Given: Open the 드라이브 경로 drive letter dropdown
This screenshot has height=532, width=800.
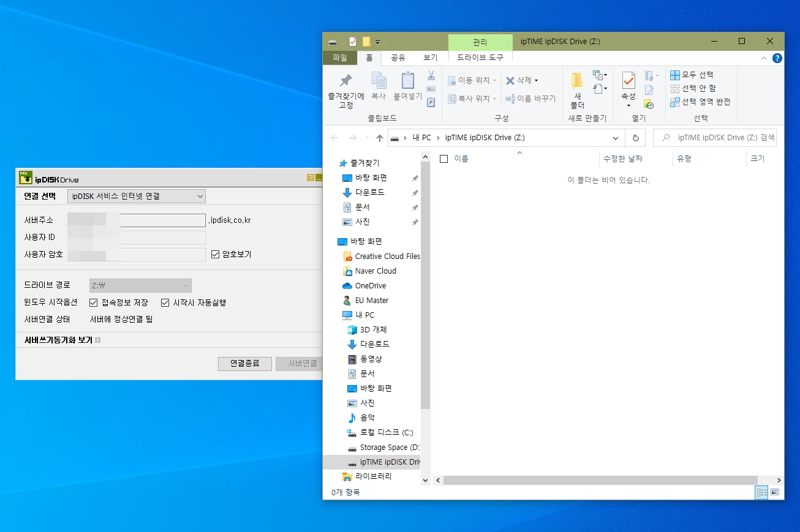Looking at the screenshot, I should click(140, 285).
